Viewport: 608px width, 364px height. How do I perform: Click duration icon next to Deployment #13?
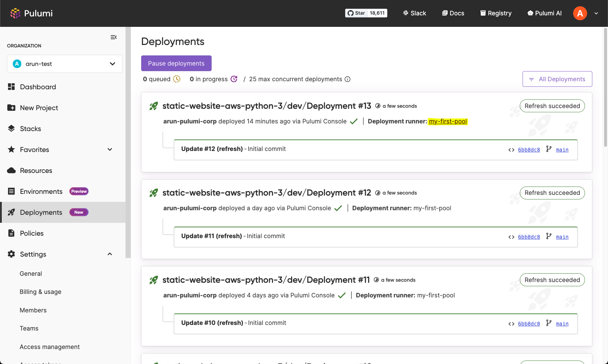(378, 106)
